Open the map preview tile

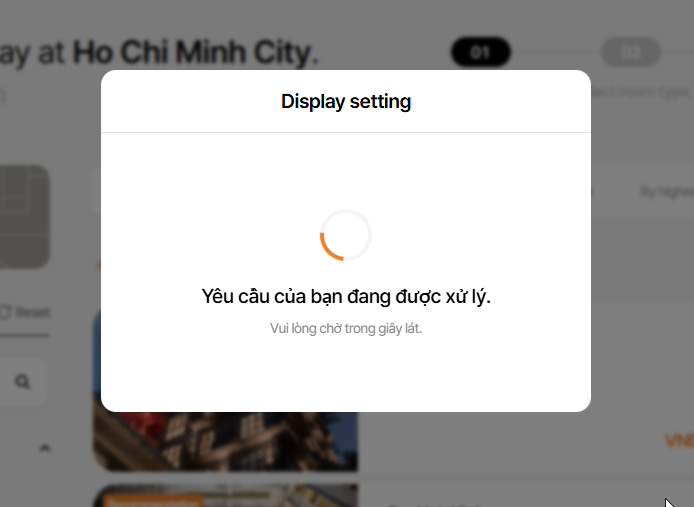click(x=23, y=217)
